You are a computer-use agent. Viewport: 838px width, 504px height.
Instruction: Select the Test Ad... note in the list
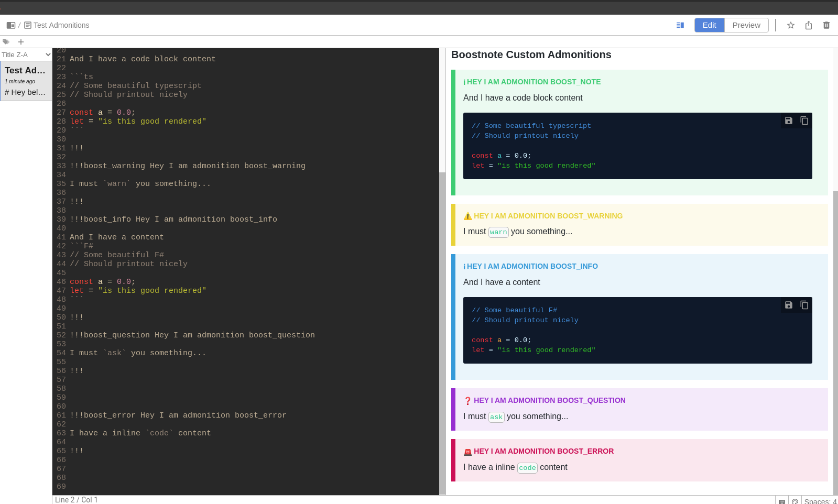coord(26,81)
